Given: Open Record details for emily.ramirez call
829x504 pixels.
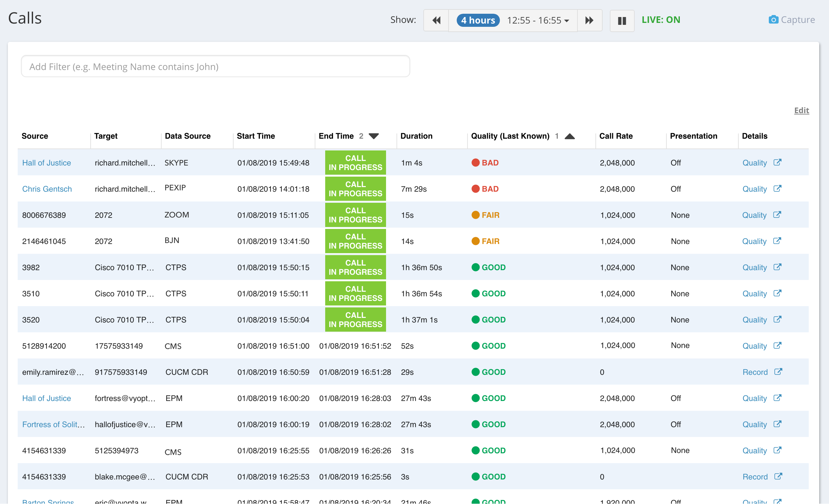Looking at the screenshot, I should [x=755, y=372].
